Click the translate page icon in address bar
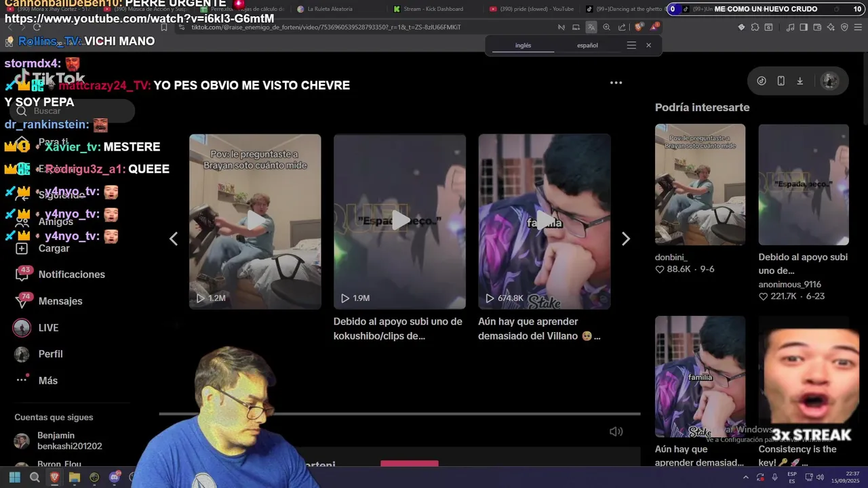Image resolution: width=868 pixels, height=488 pixels. [x=591, y=27]
